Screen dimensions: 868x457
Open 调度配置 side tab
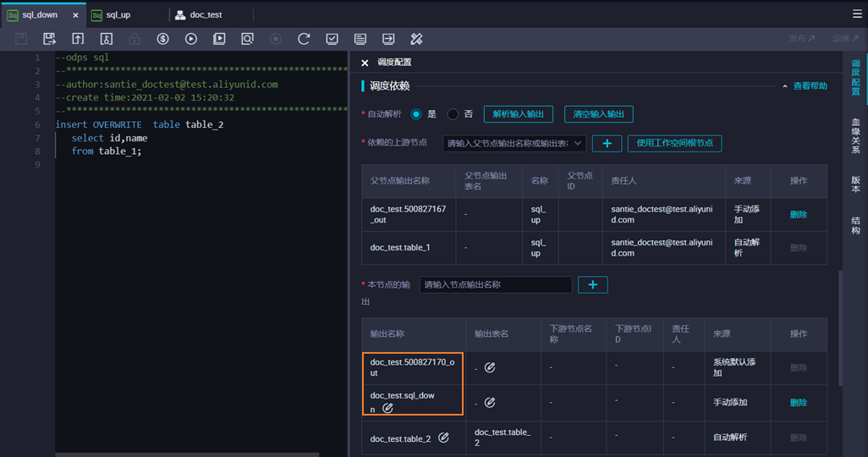point(855,78)
